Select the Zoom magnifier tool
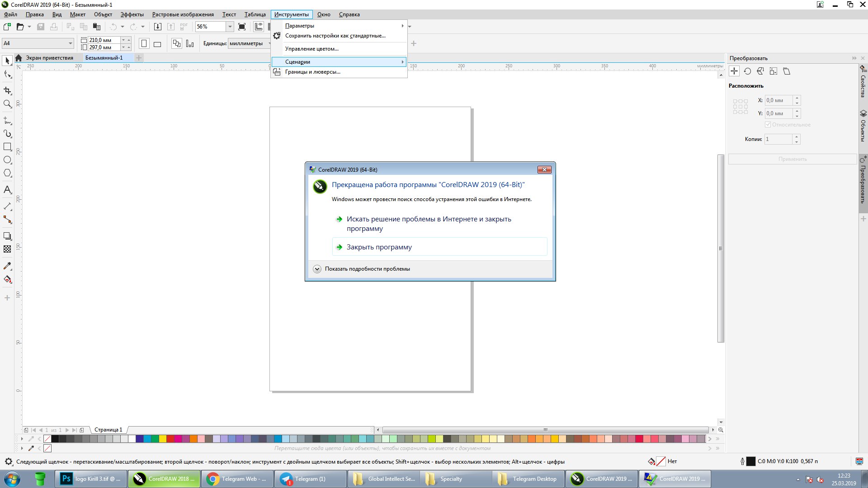 7,104
